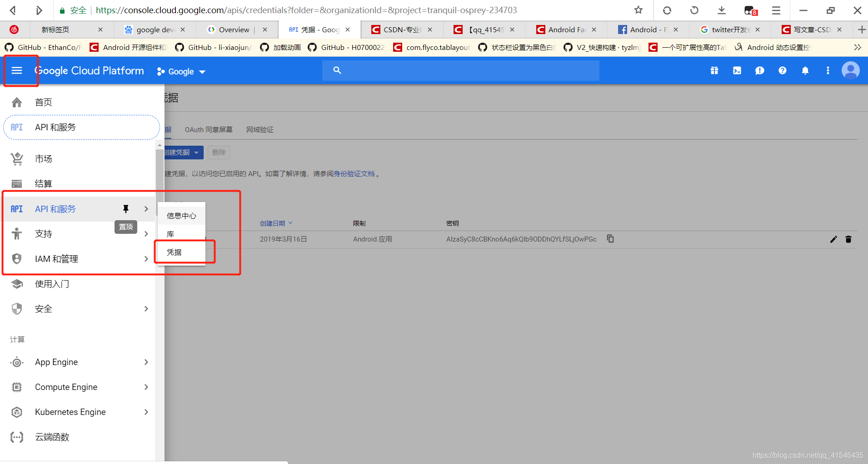Open the browser downloads arrow
The height and width of the screenshot is (464, 868).
pos(722,10)
